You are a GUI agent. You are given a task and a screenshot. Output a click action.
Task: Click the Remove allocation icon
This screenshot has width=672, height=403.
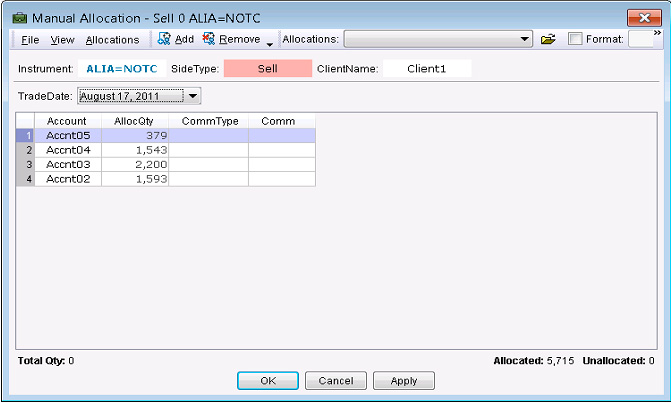point(209,39)
